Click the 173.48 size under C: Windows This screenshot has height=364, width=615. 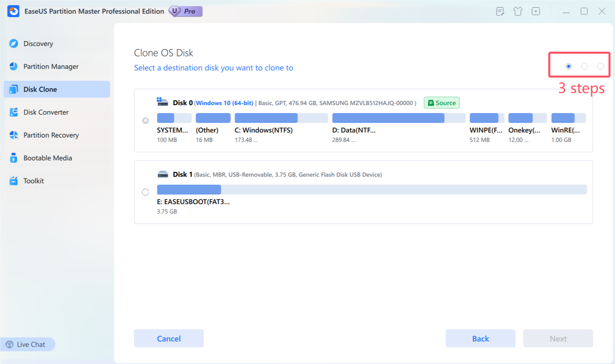[x=246, y=140]
